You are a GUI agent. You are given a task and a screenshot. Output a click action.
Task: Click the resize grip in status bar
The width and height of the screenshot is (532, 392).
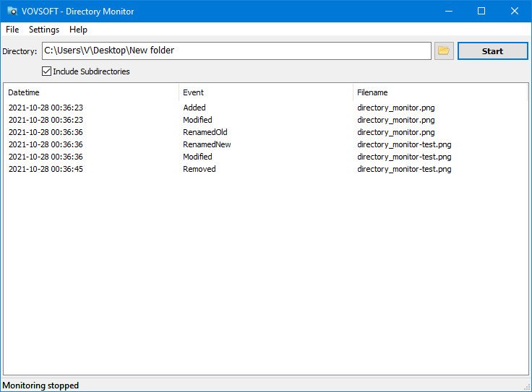click(527, 387)
